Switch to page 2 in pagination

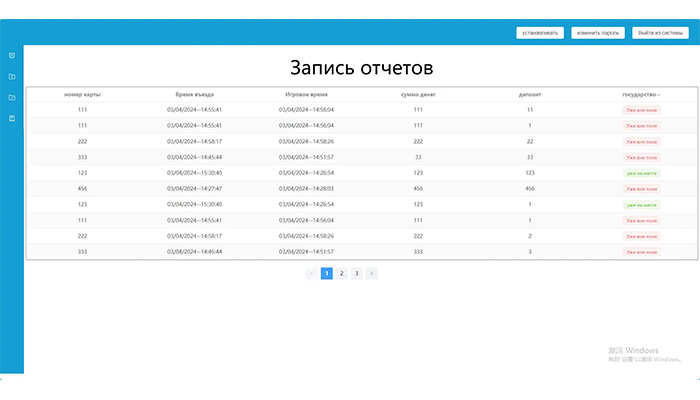pyautogui.click(x=341, y=273)
